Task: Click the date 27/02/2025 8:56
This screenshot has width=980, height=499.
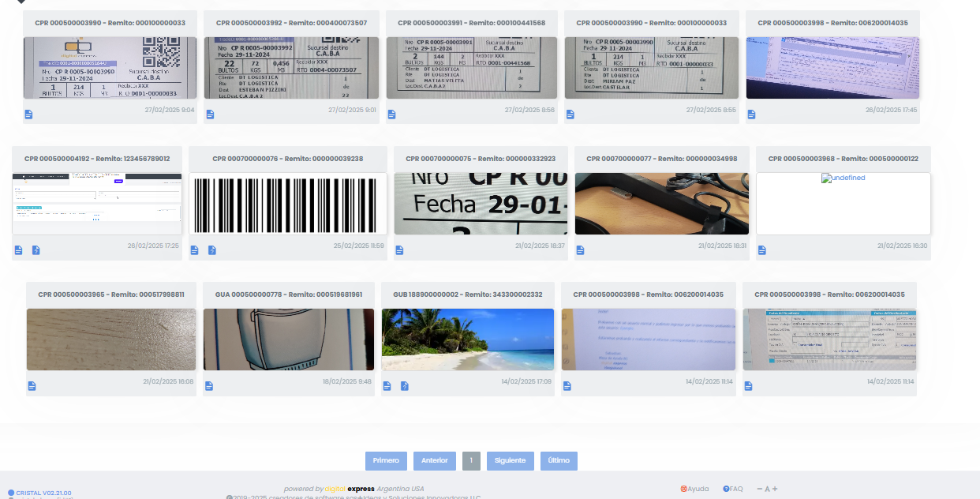Action: point(531,111)
